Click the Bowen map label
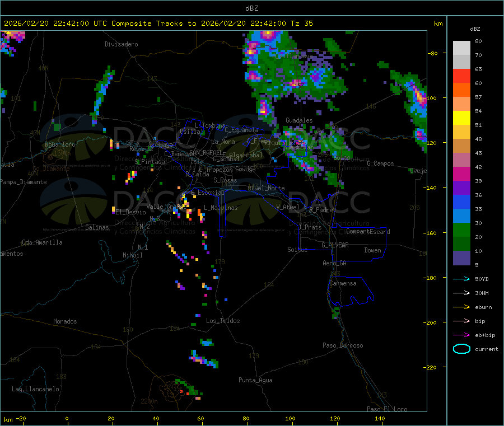Screen dimensions: 504x426 (x=372, y=250)
